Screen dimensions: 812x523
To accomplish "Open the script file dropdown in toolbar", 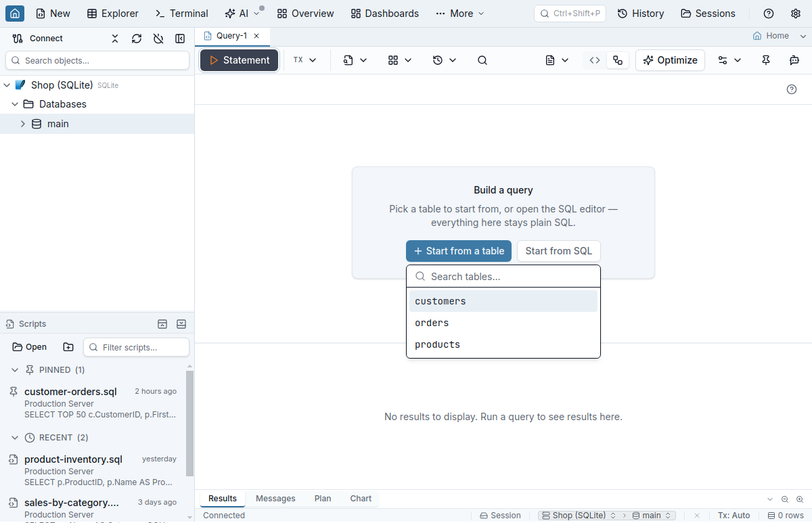I will point(355,60).
